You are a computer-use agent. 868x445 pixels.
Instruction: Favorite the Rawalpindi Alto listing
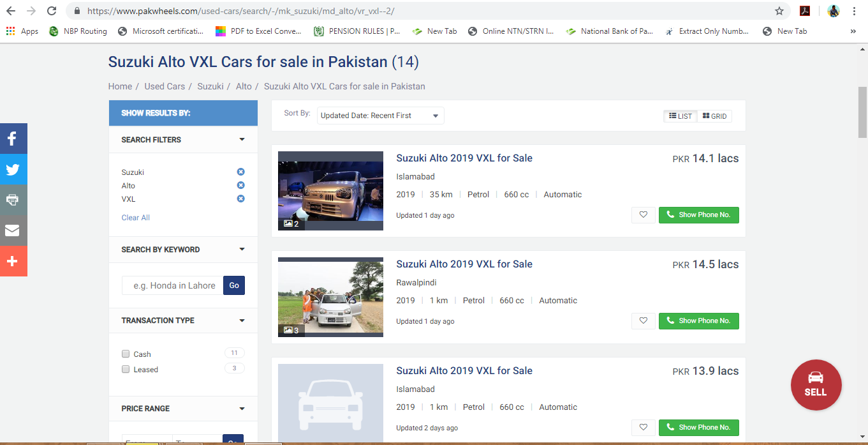point(644,321)
